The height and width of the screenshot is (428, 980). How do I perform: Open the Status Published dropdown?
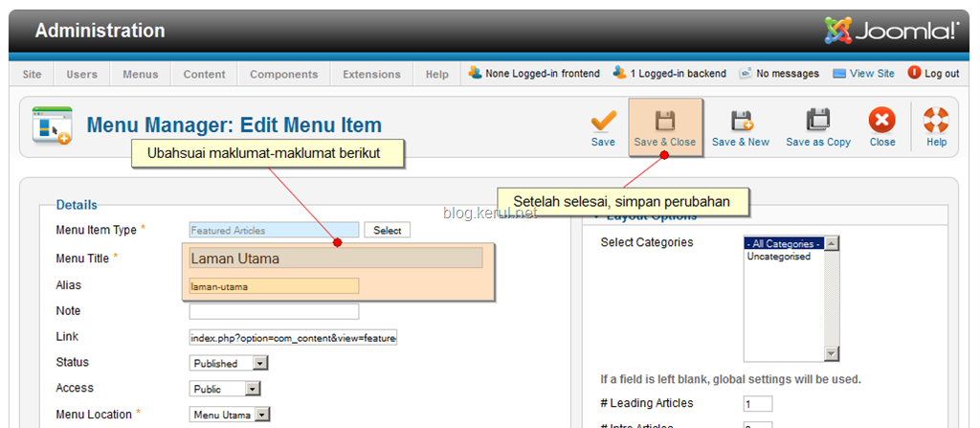click(229, 363)
